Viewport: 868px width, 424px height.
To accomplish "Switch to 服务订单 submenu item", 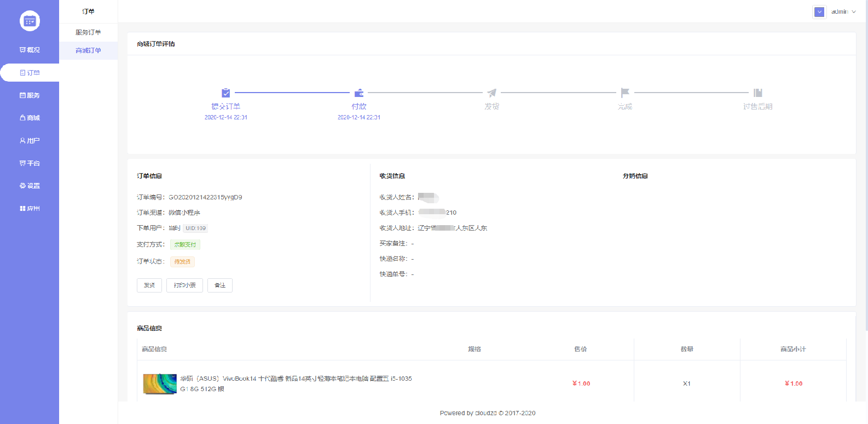I will (x=88, y=32).
